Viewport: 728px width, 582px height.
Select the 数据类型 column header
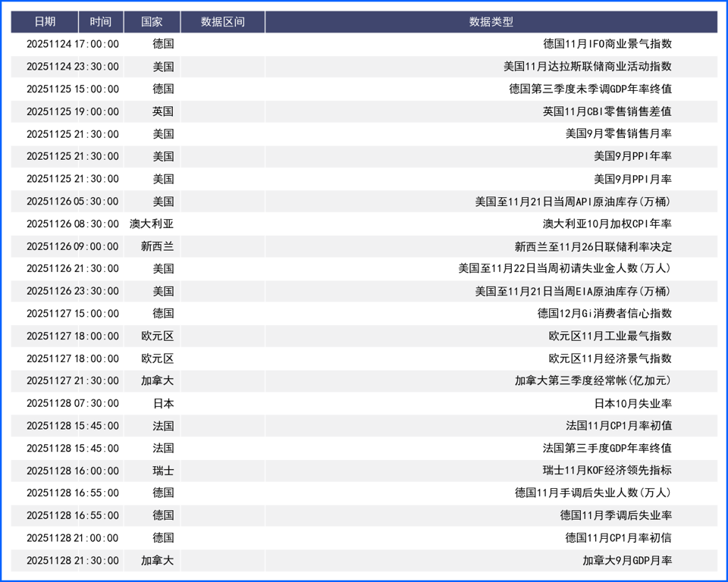point(491,22)
